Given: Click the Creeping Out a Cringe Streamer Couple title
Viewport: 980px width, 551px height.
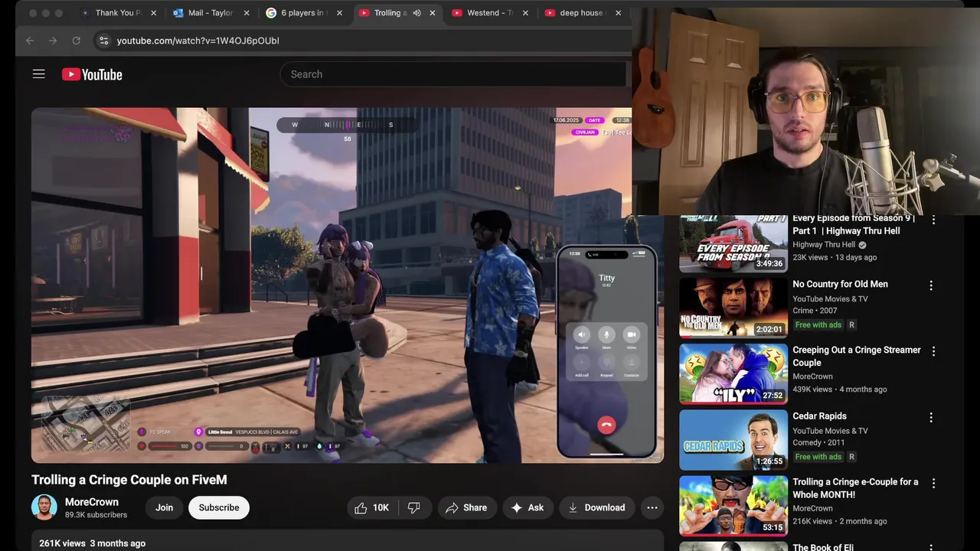Looking at the screenshot, I should 857,356.
